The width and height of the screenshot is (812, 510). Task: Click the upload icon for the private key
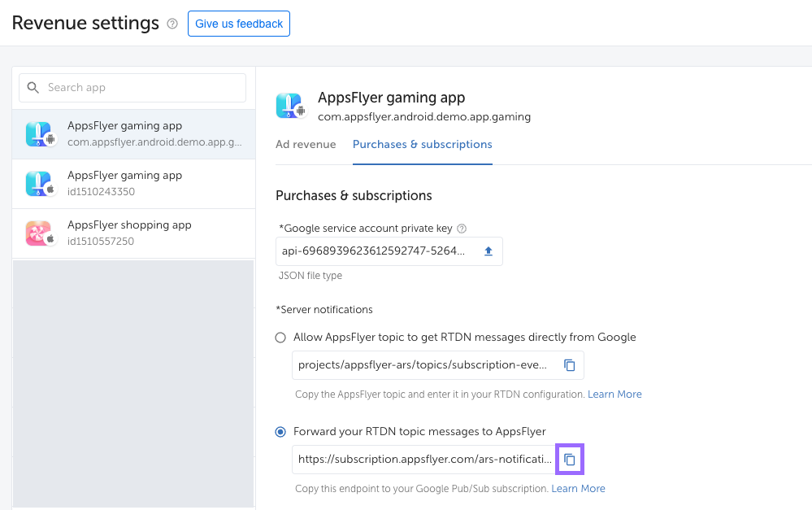coord(489,251)
